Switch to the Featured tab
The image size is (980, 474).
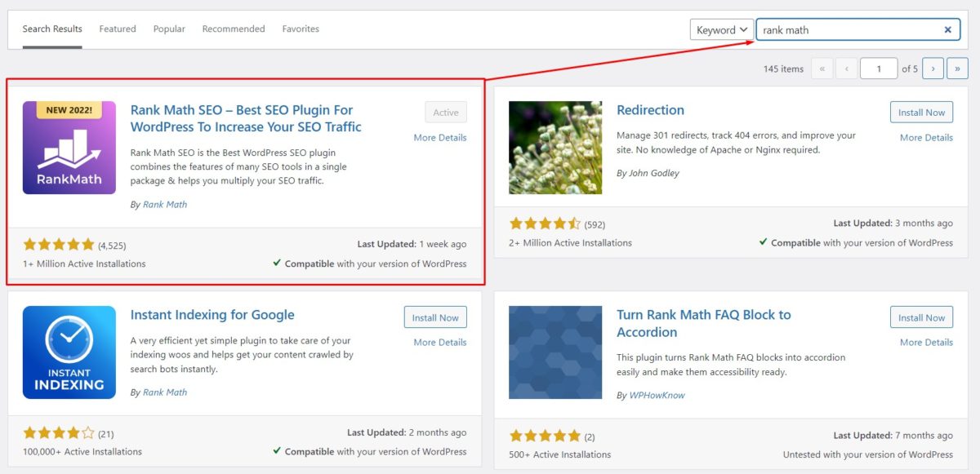117,29
